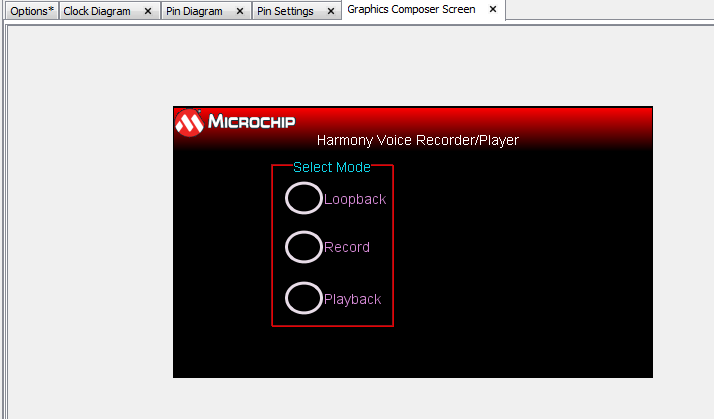Click the Loopback text label

point(355,199)
